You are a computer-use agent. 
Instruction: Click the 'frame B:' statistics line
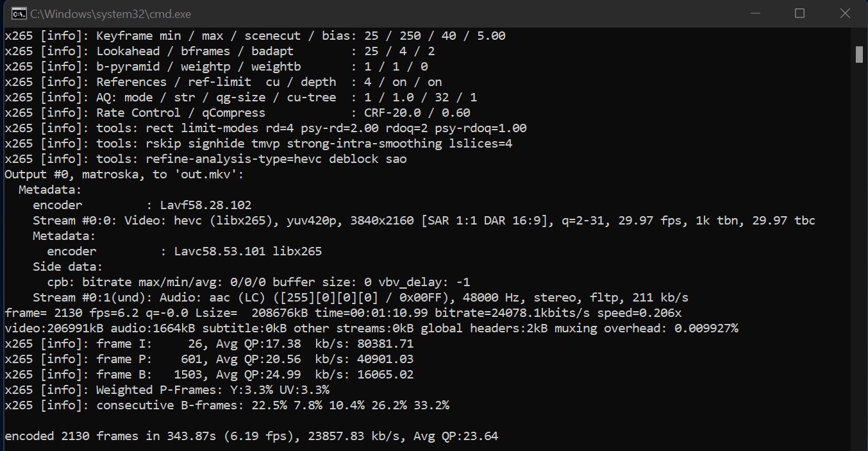[209, 375]
